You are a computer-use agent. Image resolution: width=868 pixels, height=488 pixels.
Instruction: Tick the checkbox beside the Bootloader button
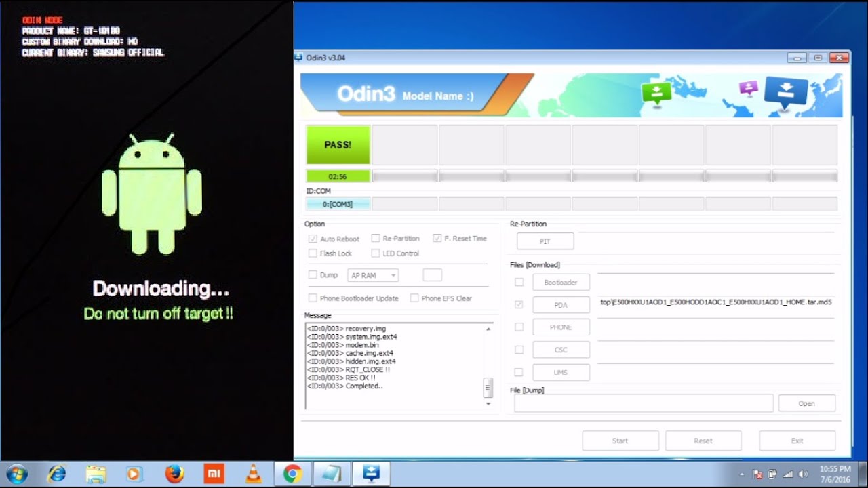[x=519, y=283]
